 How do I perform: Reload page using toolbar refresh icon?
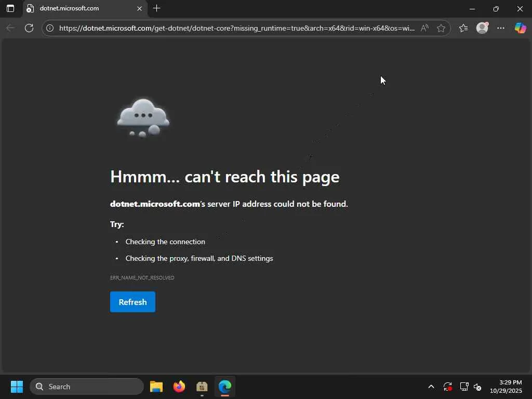29,28
